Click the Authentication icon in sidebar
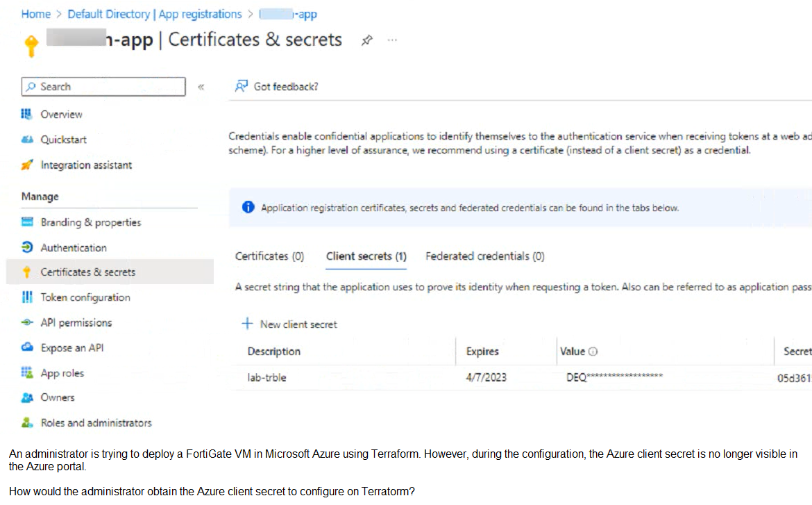812x505 pixels. pos(27,247)
